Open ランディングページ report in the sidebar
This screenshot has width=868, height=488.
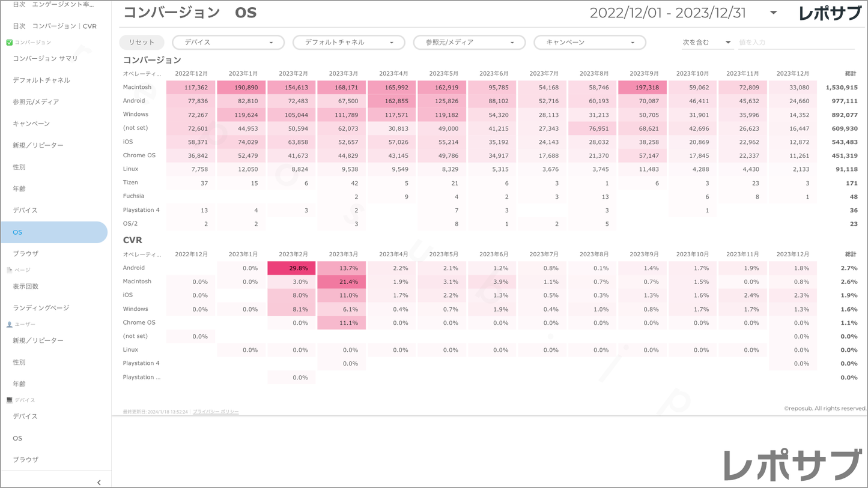pos(41,308)
